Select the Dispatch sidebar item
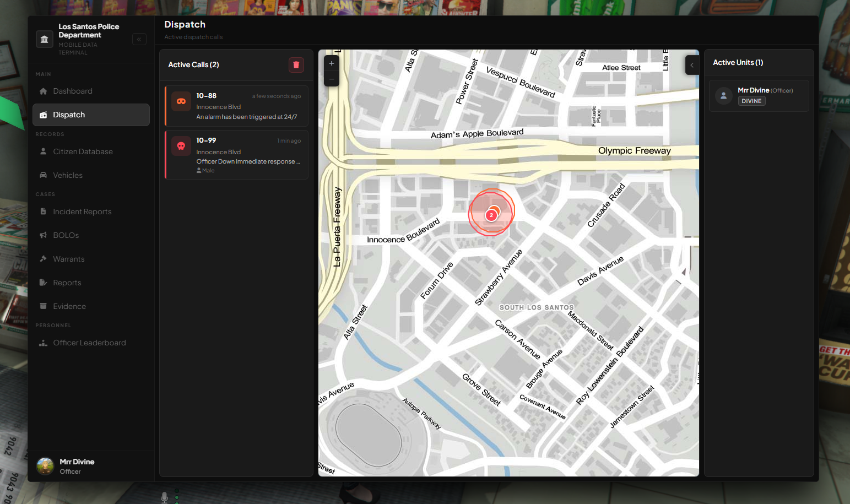 pyautogui.click(x=91, y=115)
